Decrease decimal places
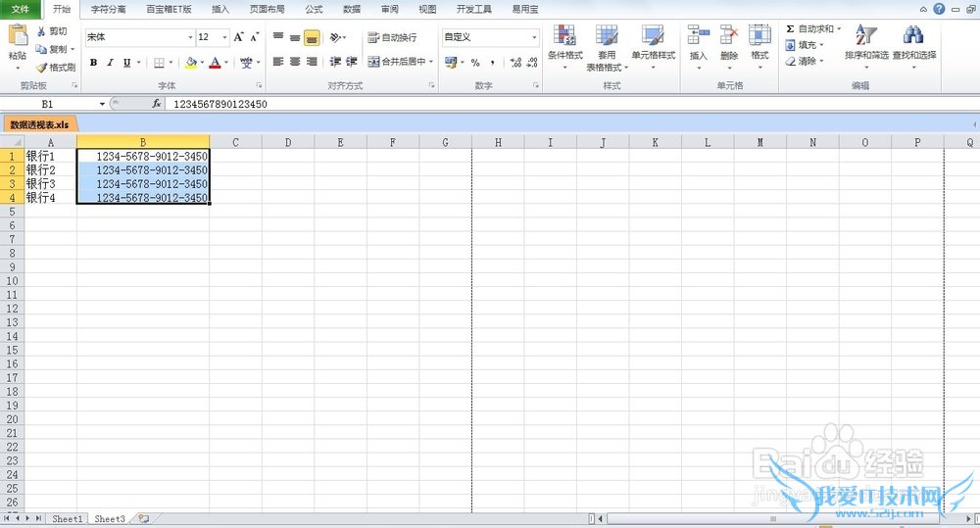 click(532, 62)
